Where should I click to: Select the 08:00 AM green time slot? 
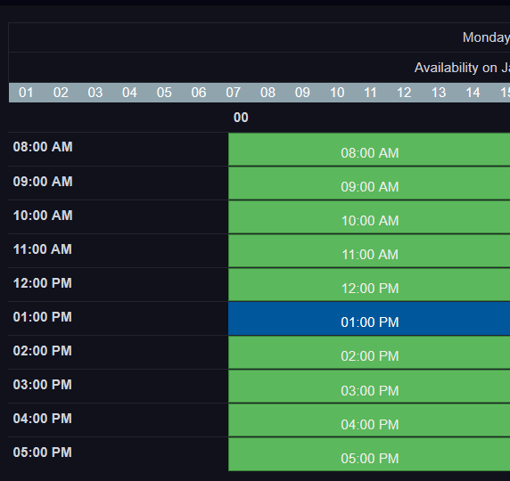369,149
